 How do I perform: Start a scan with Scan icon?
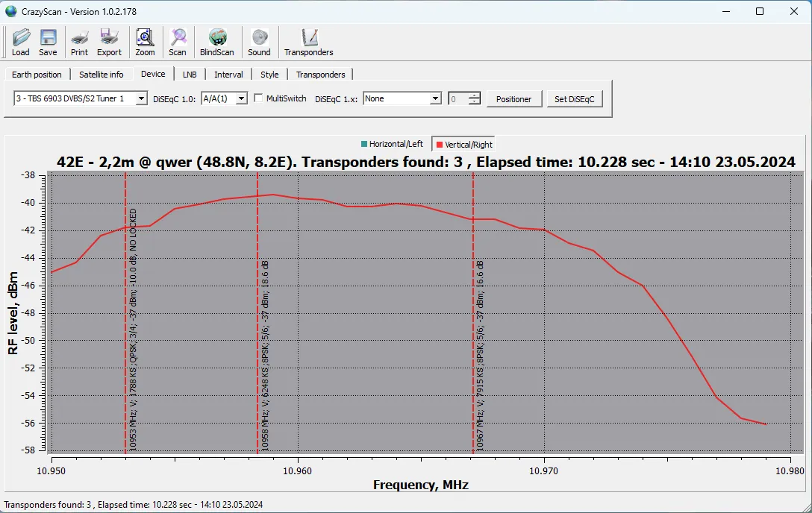[178, 42]
